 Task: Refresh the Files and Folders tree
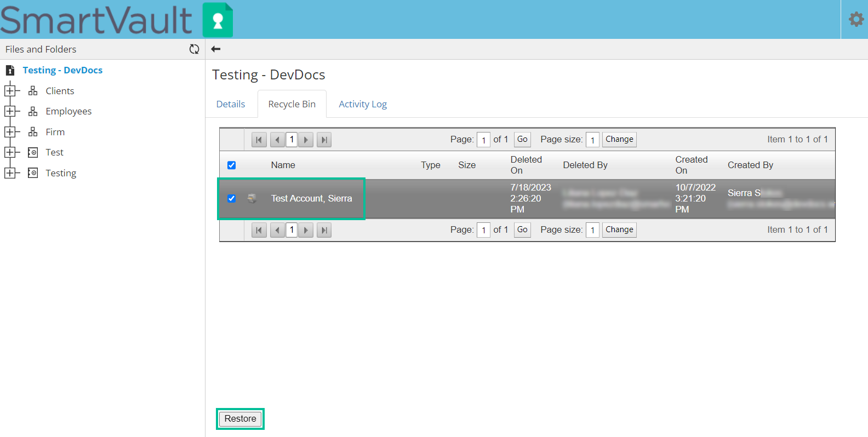coord(194,49)
